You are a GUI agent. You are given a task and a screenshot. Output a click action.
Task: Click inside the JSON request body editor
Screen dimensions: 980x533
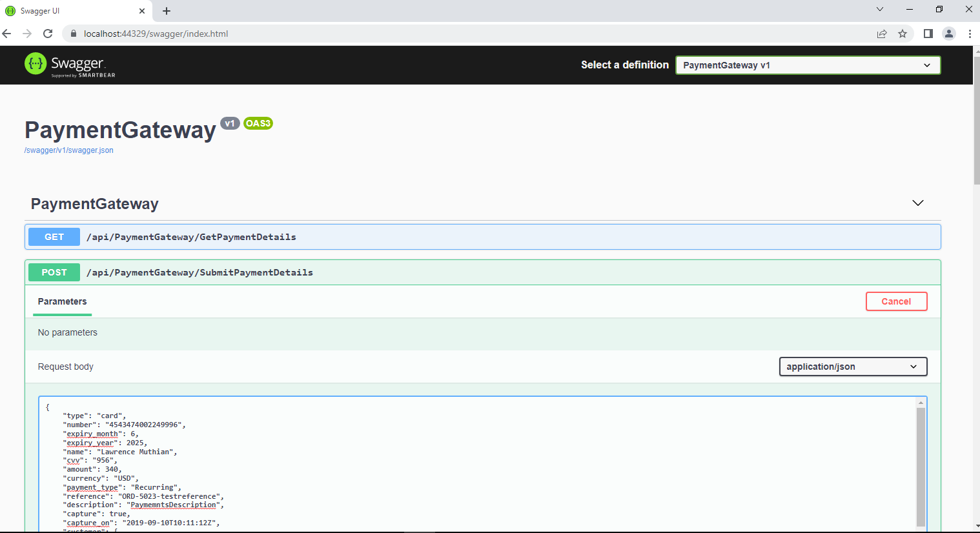tap(387, 465)
